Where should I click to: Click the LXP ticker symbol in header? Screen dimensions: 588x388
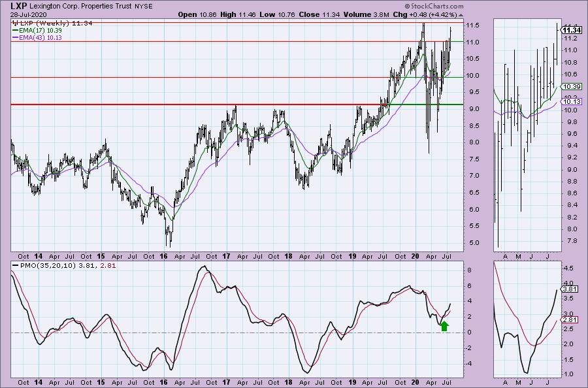(x=19, y=6)
